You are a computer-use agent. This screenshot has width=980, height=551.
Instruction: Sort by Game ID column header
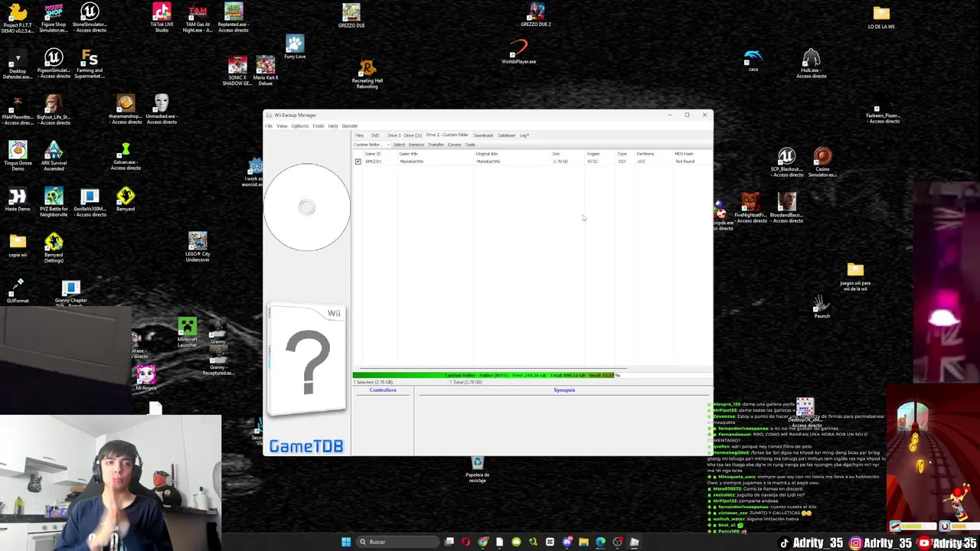click(x=373, y=154)
